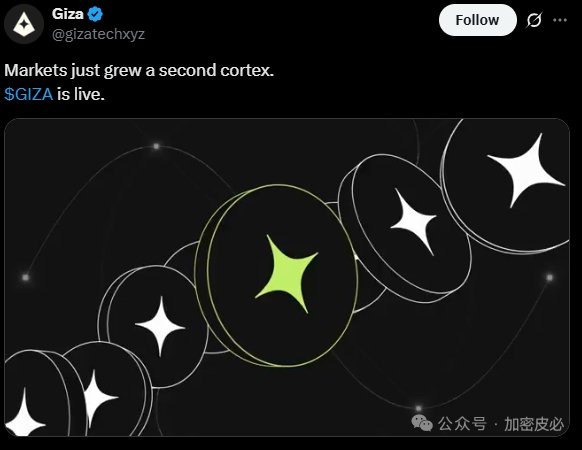Click the cropped star at the bottom-left corner
The height and width of the screenshot is (450, 582).
click(x=24, y=413)
